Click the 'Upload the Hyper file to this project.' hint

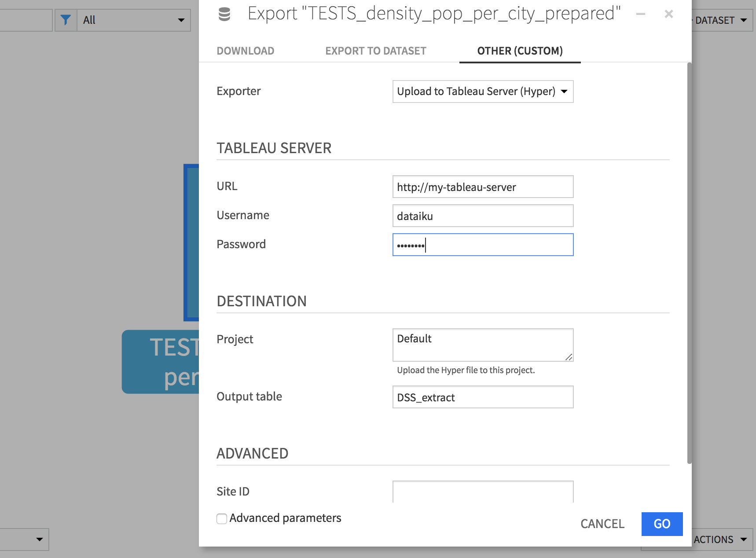(x=466, y=370)
